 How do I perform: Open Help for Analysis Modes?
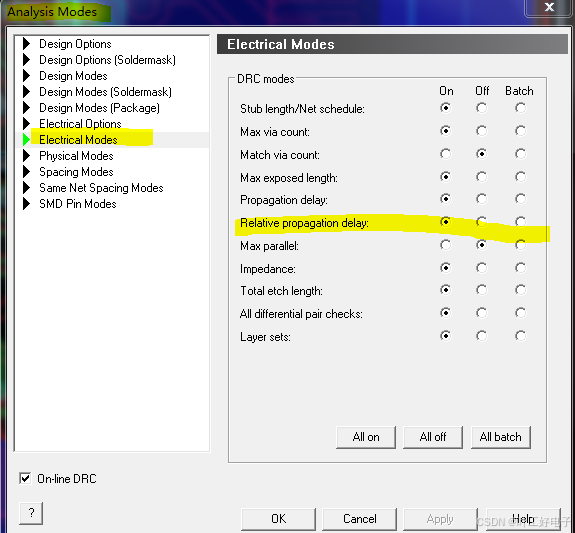(523, 519)
